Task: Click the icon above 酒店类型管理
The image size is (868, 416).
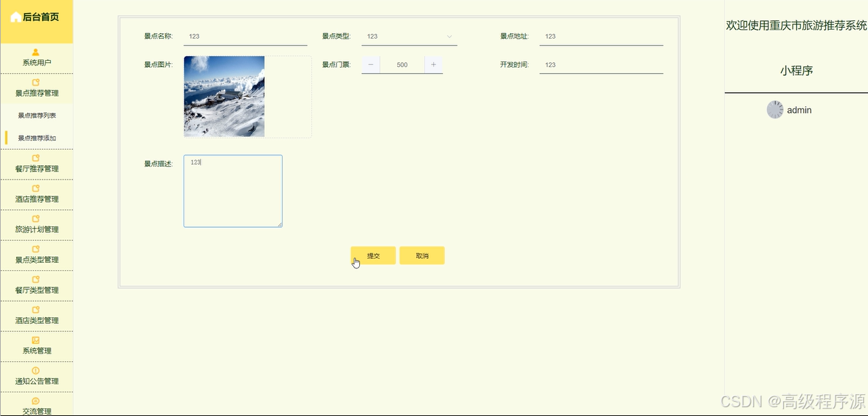Action: [x=36, y=310]
